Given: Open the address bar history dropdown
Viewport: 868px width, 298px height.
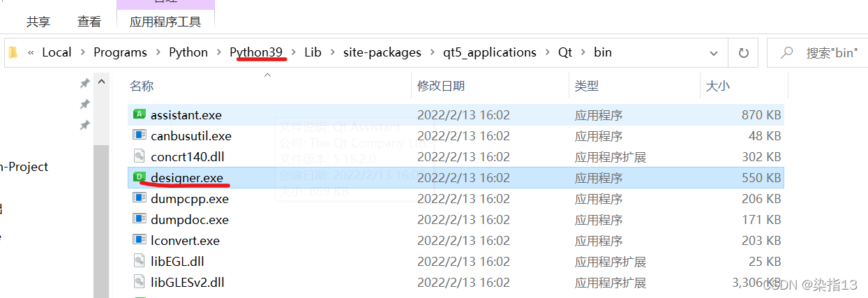Looking at the screenshot, I should click(x=714, y=52).
